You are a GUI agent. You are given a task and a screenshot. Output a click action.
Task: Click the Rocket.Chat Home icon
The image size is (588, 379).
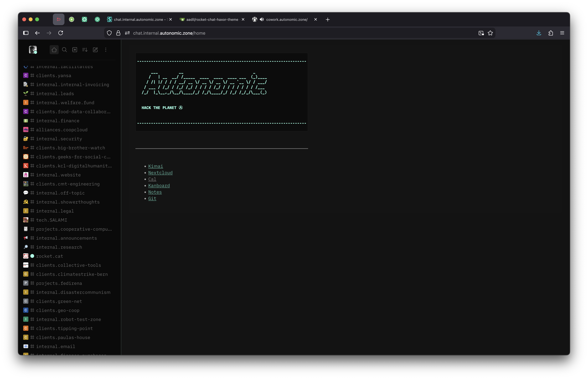point(54,50)
